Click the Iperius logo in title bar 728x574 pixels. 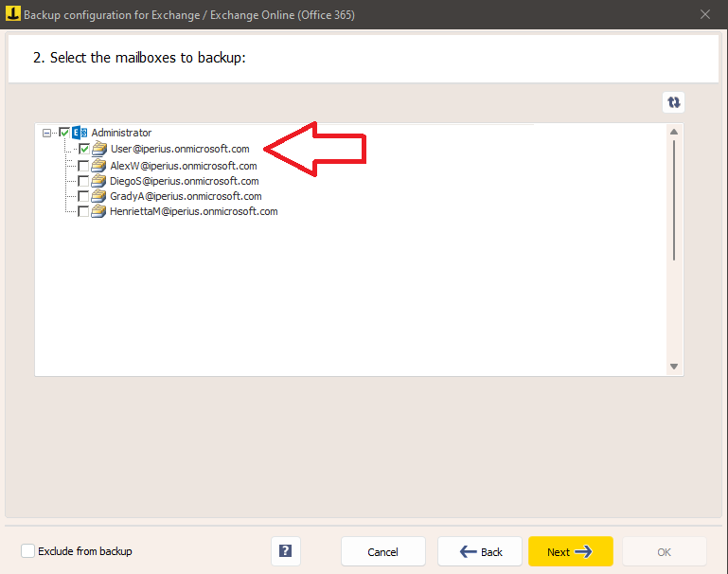click(13, 14)
